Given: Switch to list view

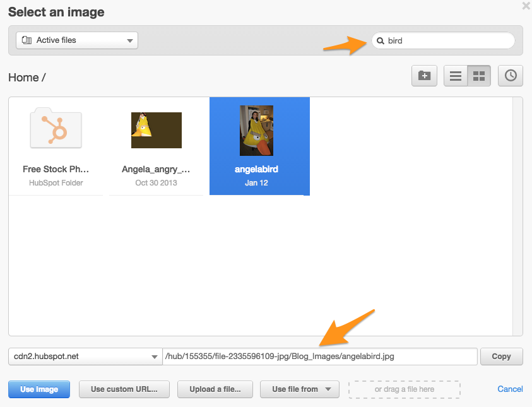Looking at the screenshot, I should click(456, 76).
